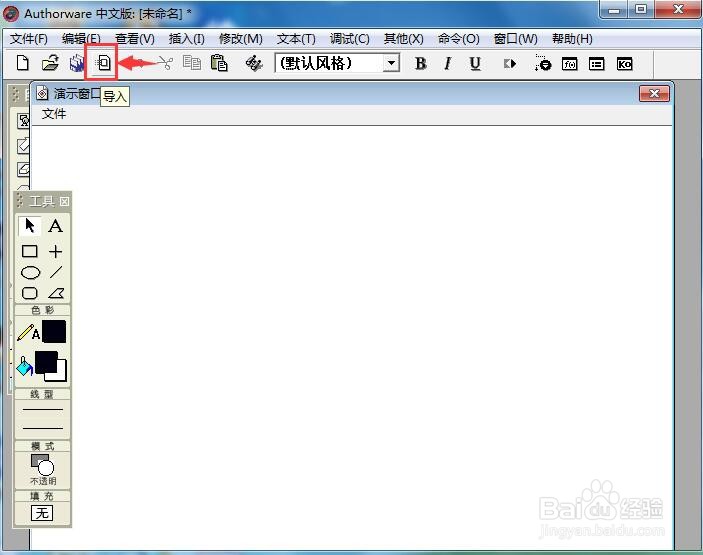Open the 编辑(E) menu
Viewport: 703px width, 555px height.
[81, 39]
